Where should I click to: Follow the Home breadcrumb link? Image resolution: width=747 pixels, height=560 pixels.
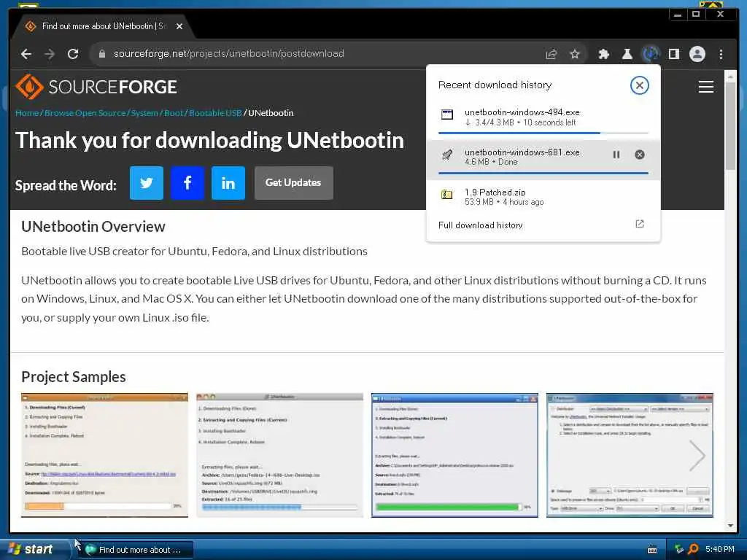point(27,113)
